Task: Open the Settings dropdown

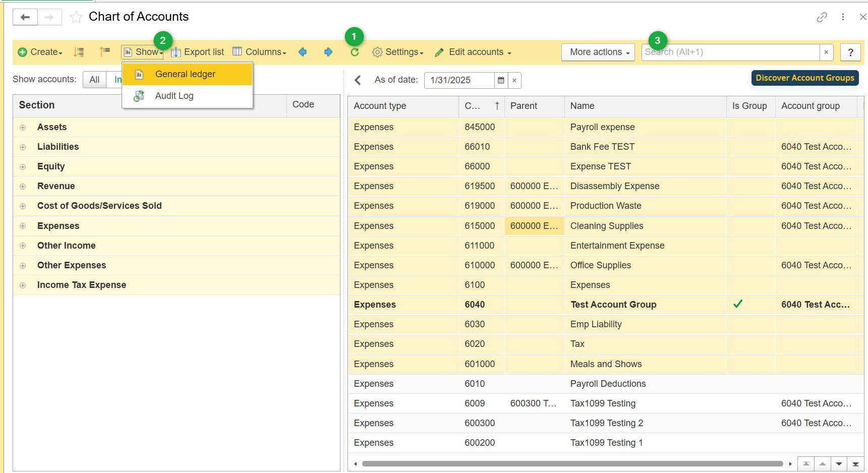Action: pyautogui.click(x=398, y=52)
